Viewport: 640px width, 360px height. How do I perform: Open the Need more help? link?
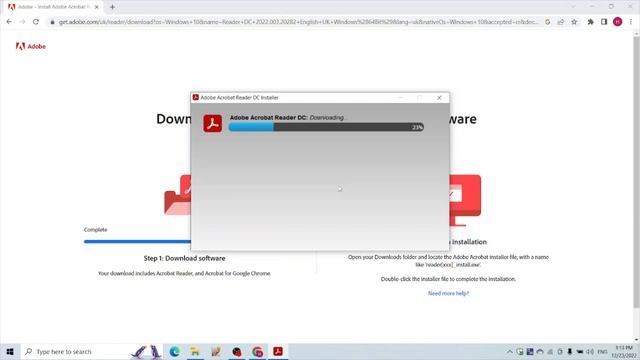pyautogui.click(x=448, y=293)
